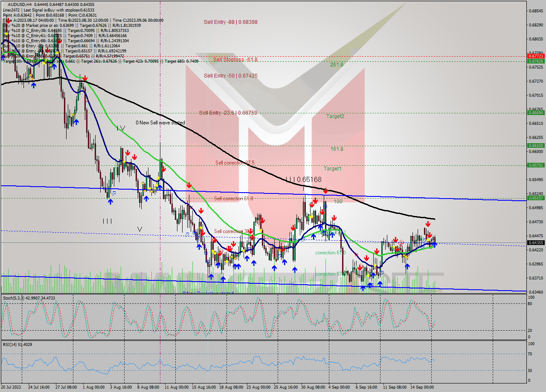
Task: Click the 'Sell Stoploss -61.8' label
Action: click(235, 59)
